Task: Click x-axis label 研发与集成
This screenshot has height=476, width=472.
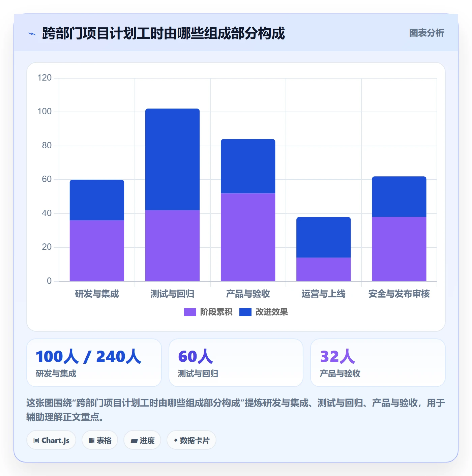Action: pyautogui.click(x=97, y=294)
